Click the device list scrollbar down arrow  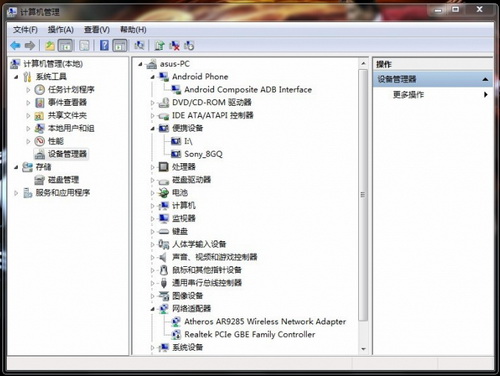(x=363, y=349)
